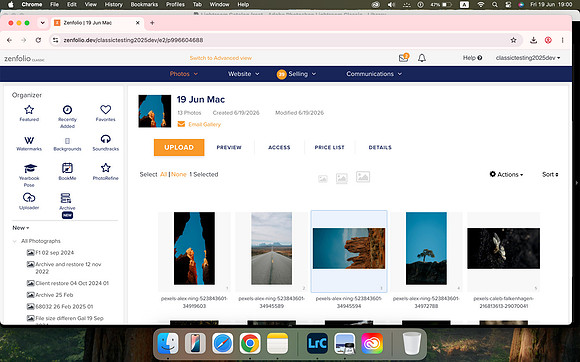Open Archive 25 Feb gallery
This screenshot has height=362, width=580.
pyautogui.click(x=54, y=295)
